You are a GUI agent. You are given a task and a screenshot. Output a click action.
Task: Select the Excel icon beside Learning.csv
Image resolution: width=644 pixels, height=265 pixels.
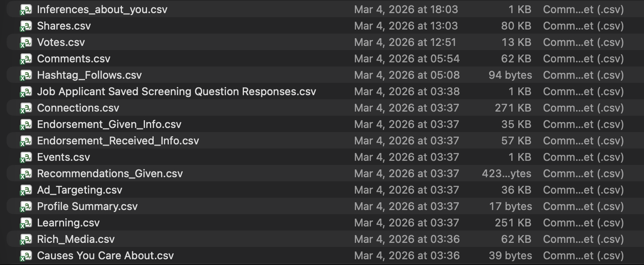point(26,222)
